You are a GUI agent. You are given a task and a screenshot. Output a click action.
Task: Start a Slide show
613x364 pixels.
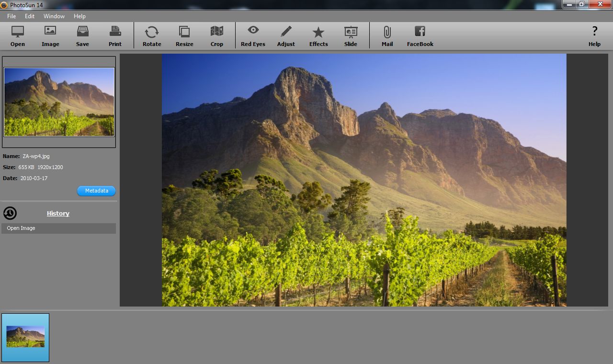[x=351, y=35]
